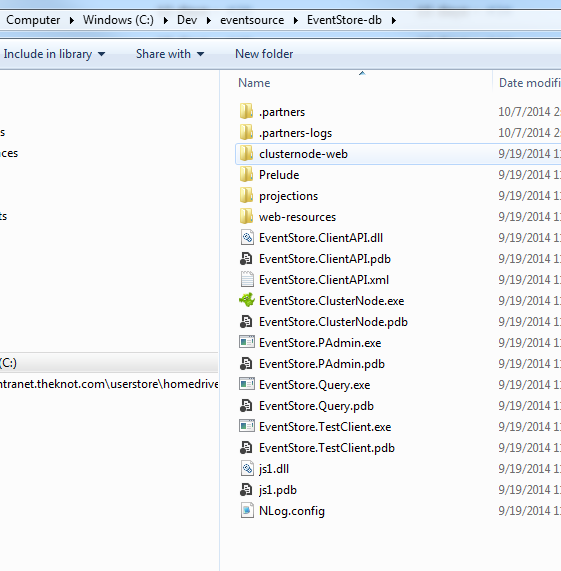Click the EventStore.TestClient.exe application icon

(247, 426)
